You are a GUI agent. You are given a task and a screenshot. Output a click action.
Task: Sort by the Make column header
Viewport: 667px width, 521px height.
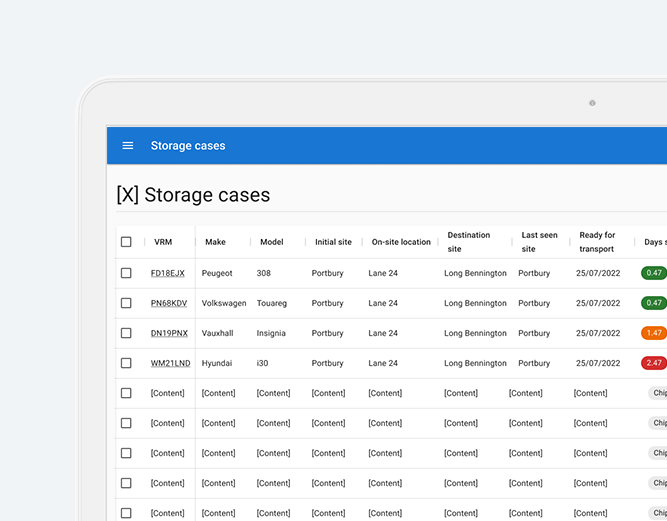click(215, 242)
